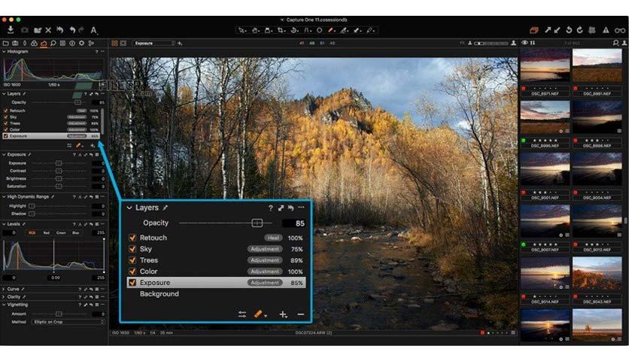
Task: Toggle the Sky layer checkbox in callout
Action: pyautogui.click(x=132, y=249)
